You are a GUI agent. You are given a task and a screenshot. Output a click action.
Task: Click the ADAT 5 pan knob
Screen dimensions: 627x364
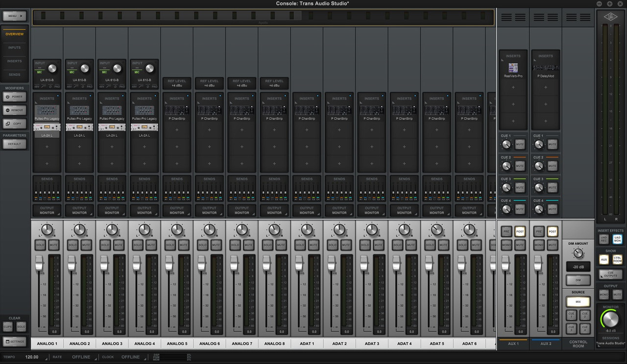tap(437, 229)
